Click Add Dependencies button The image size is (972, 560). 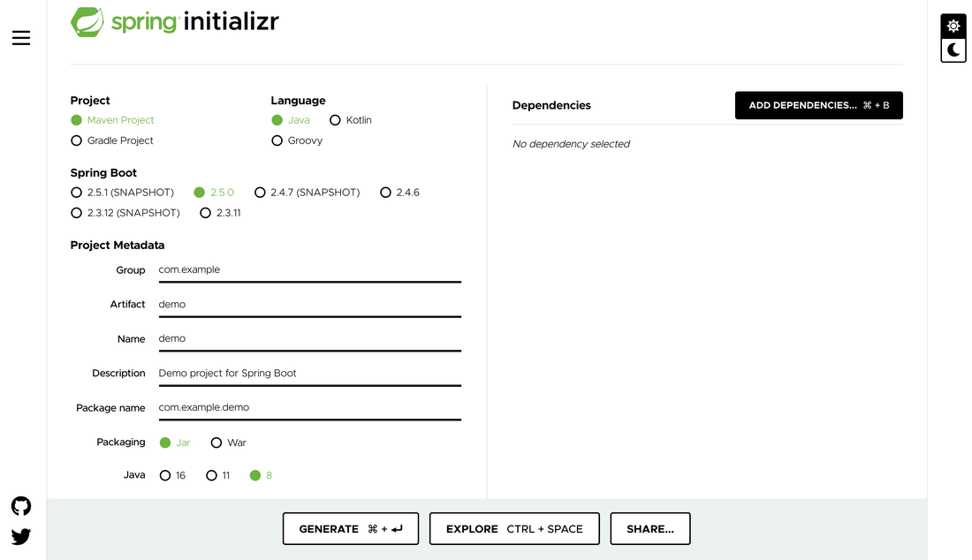pyautogui.click(x=819, y=105)
